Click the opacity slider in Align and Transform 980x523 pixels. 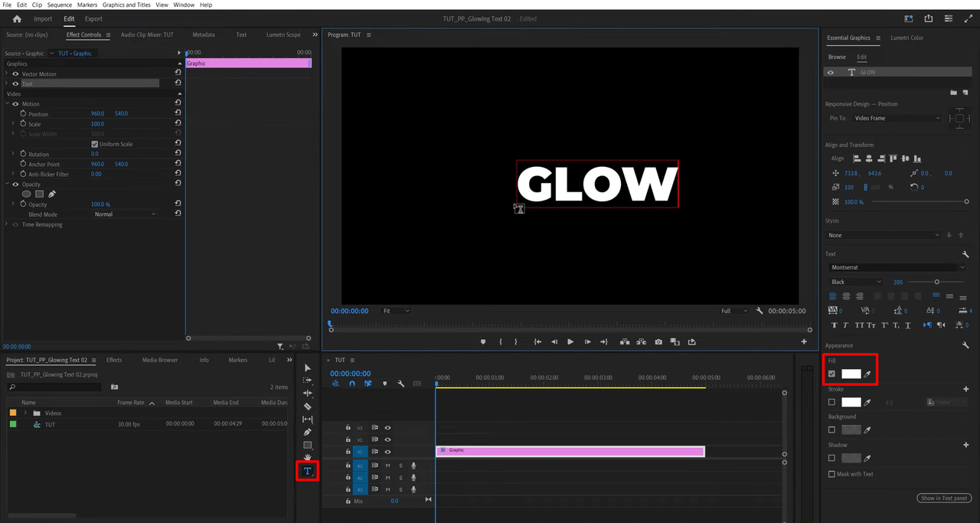(x=920, y=201)
